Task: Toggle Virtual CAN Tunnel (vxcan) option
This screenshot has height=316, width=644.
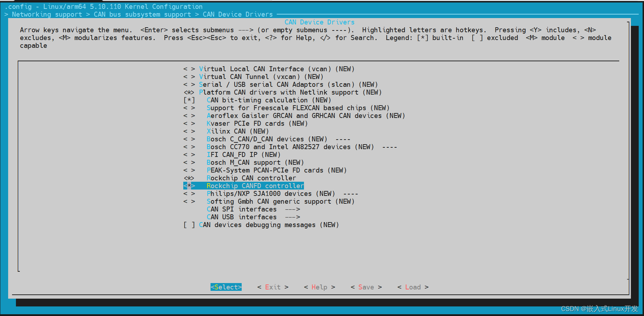Action: point(253,77)
